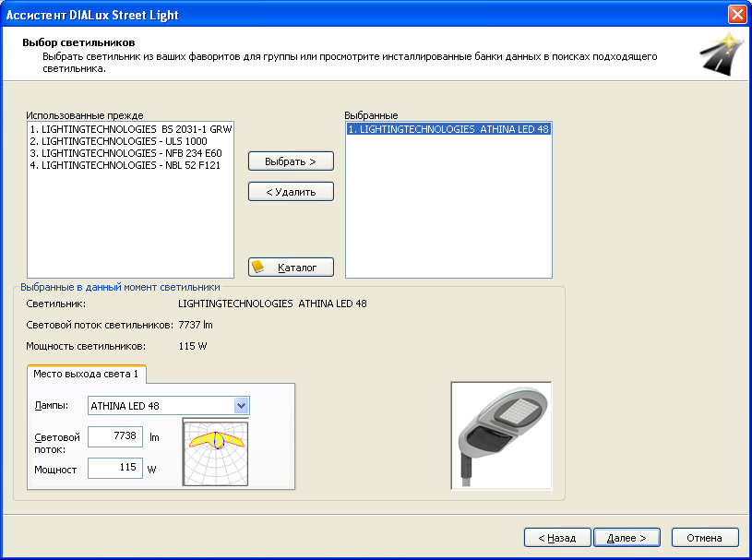
Task: Click the luminaire name ATHINA LED 48 in details
Action: (x=272, y=304)
